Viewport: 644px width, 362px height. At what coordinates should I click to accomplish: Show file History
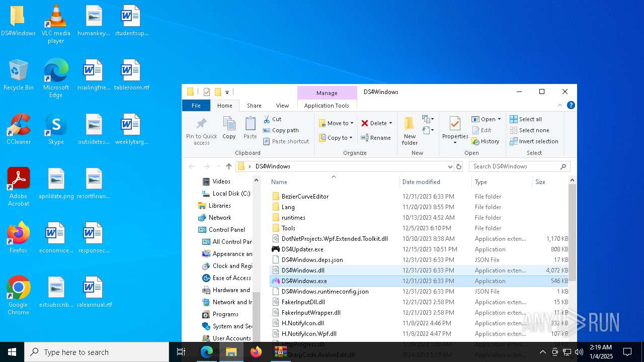click(486, 141)
